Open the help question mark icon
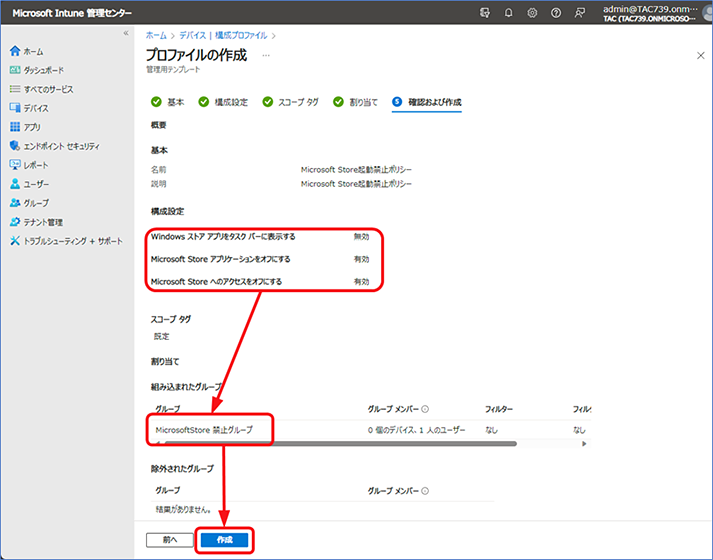Viewport: 713px width, 560px height. (x=556, y=13)
